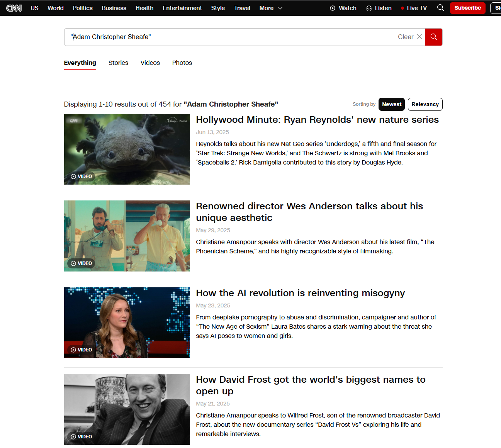
Task: Click the Wilfred Frost description text
Action: coord(318,424)
